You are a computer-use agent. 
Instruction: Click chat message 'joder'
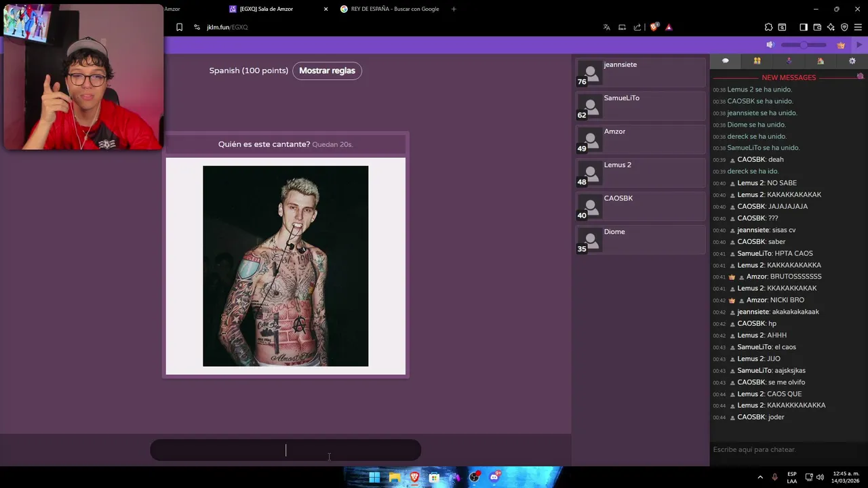pyautogui.click(x=776, y=418)
